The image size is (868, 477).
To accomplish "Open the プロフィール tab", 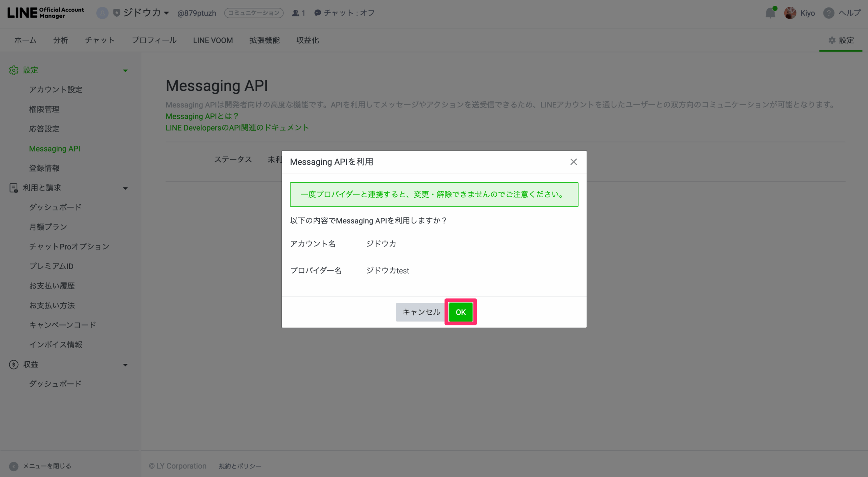I will (154, 40).
